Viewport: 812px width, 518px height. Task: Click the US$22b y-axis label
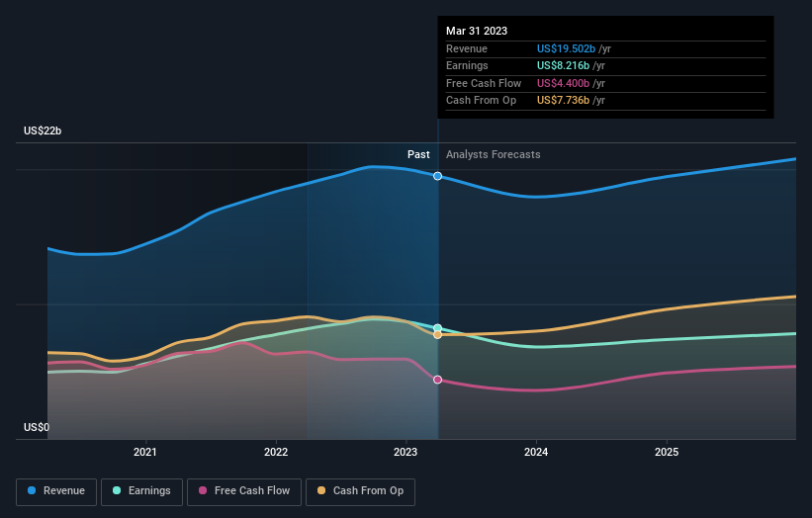[43, 130]
